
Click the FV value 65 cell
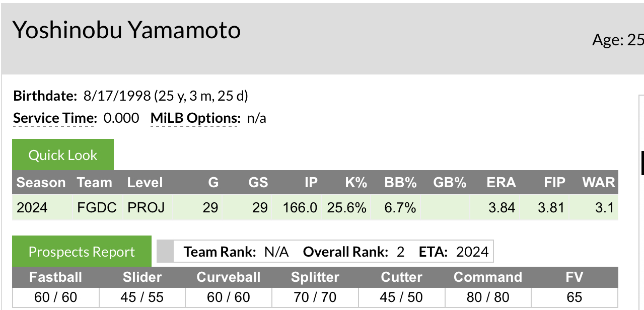574,297
